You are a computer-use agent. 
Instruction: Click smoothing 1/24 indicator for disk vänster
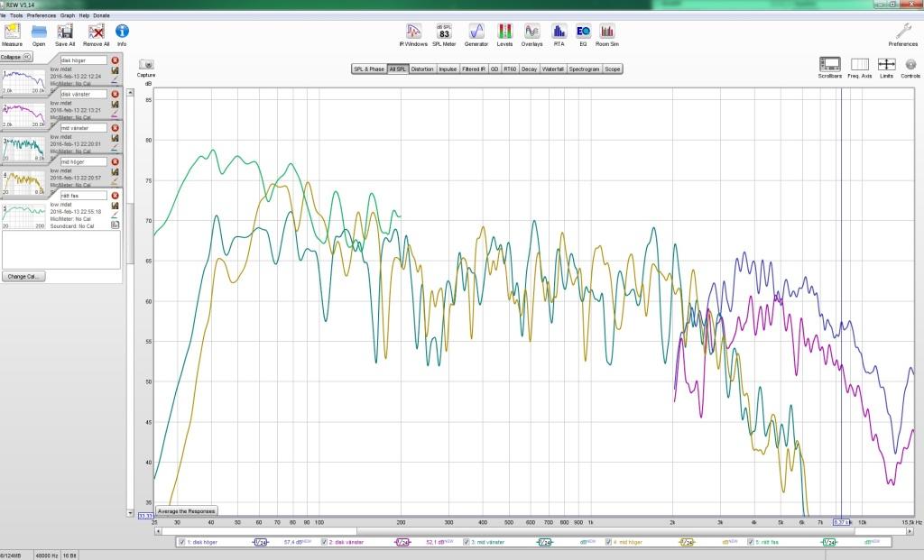(402, 542)
